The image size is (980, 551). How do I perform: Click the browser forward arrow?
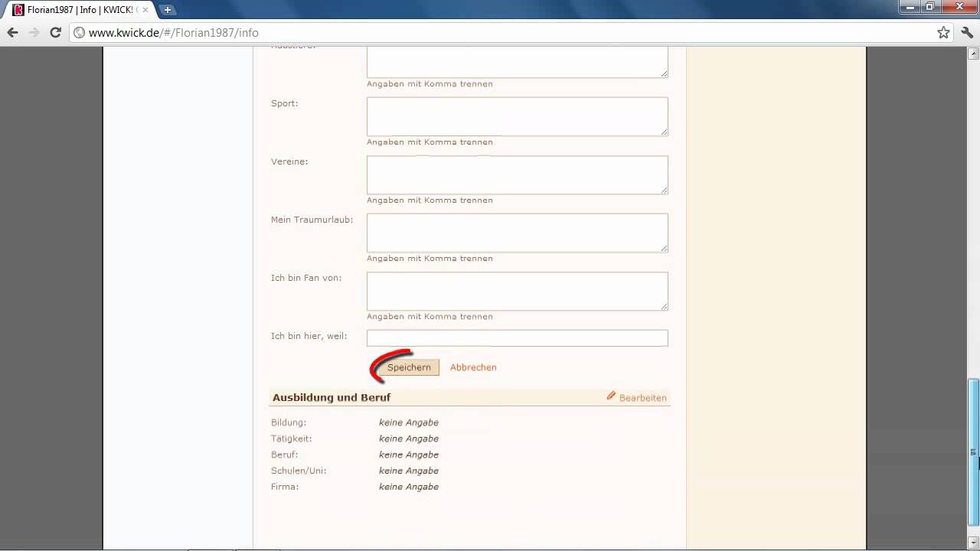[x=34, y=32]
